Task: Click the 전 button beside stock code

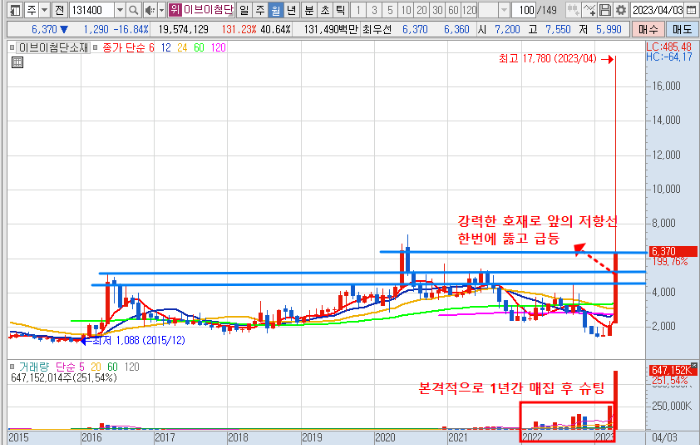Action: click(x=59, y=10)
